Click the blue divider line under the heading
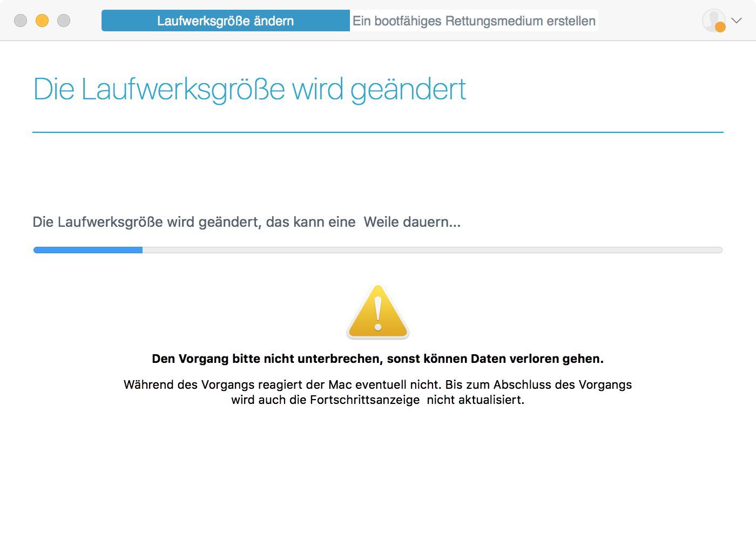This screenshot has width=756, height=540. (378, 132)
